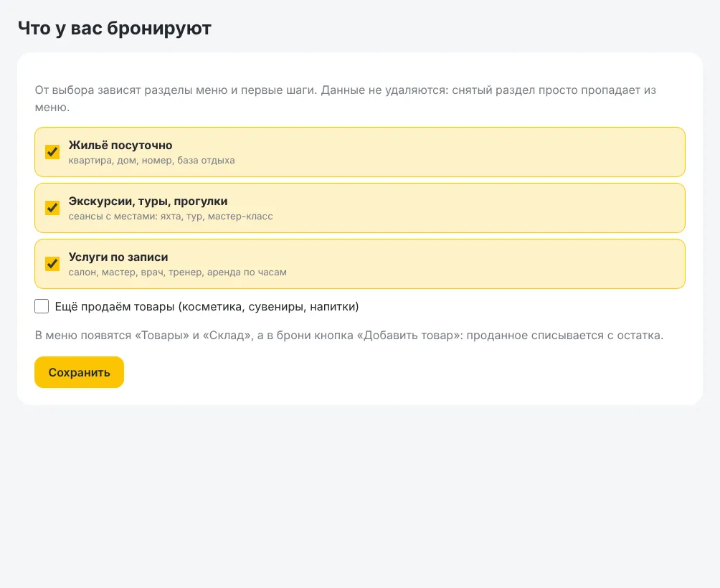Image resolution: width=720 pixels, height=588 pixels.
Task: Click the Ещё продаём товары label text
Action: (x=207, y=307)
